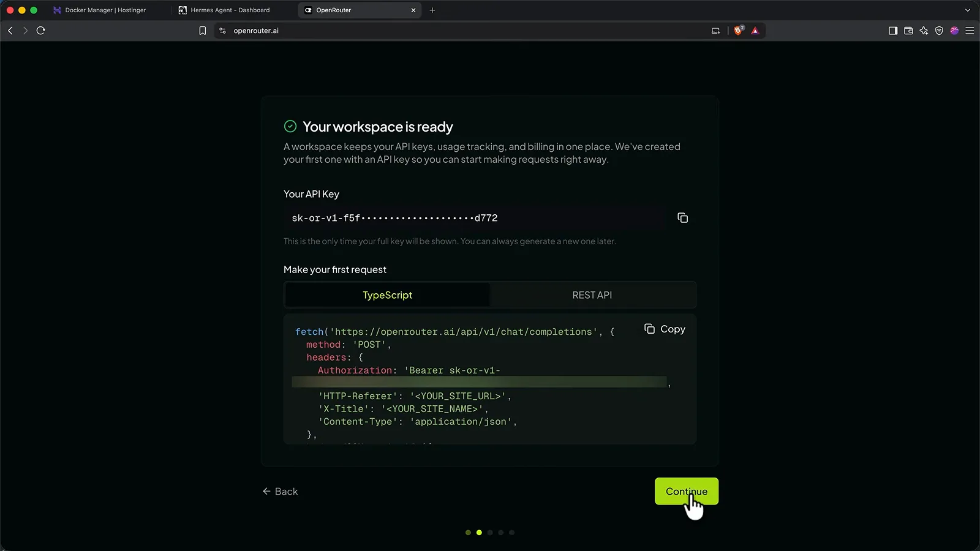The height and width of the screenshot is (551, 980).
Task: Open the Brave Rewards triangle icon
Action: point(755,31)
